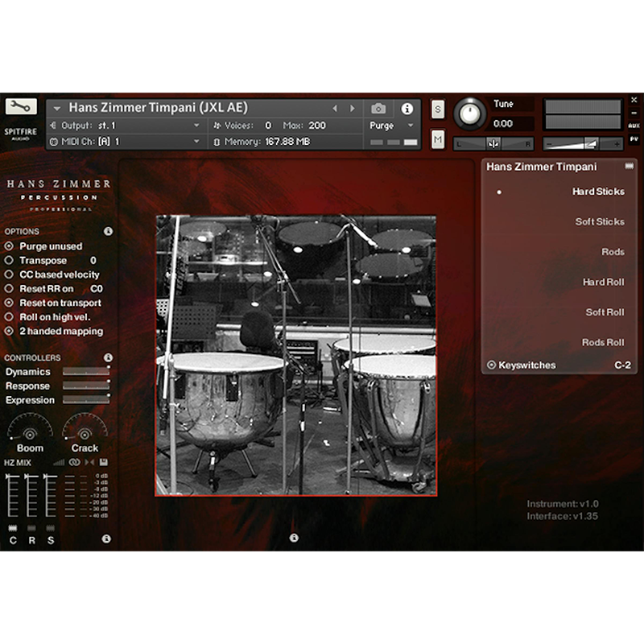
Task: Click the Response controller slider
Action: [86, 386]
